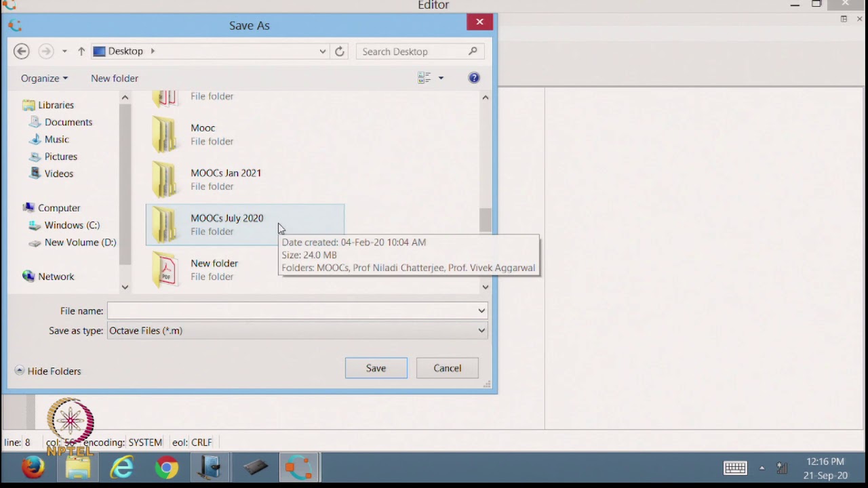Viewport: 868px width, 488px height.
Task: Undock the Editor panel widget
Action: pyautogui.click(x=844, y=19)
